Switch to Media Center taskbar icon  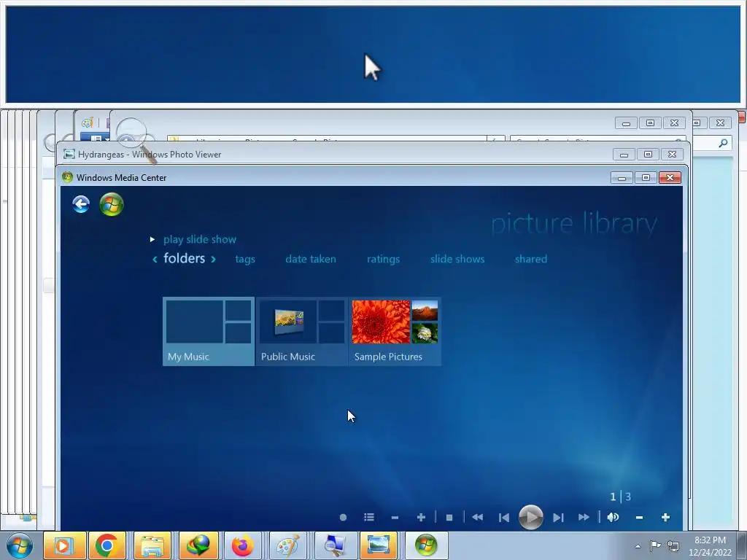pyautogui.click(x=425, y=545)
